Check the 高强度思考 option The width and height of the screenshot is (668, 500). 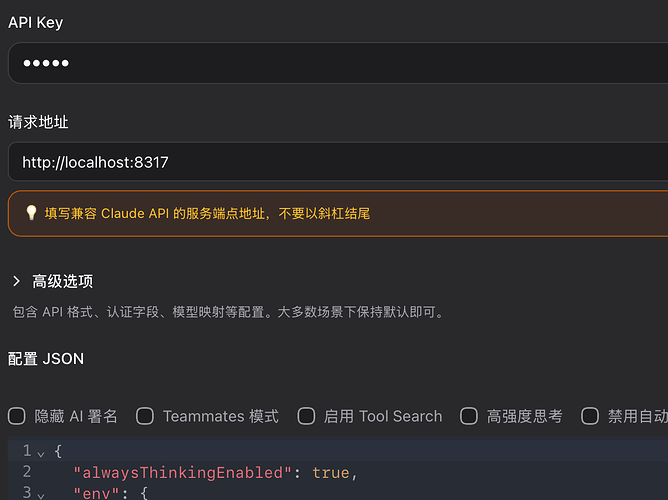click(x=469, y=416)
